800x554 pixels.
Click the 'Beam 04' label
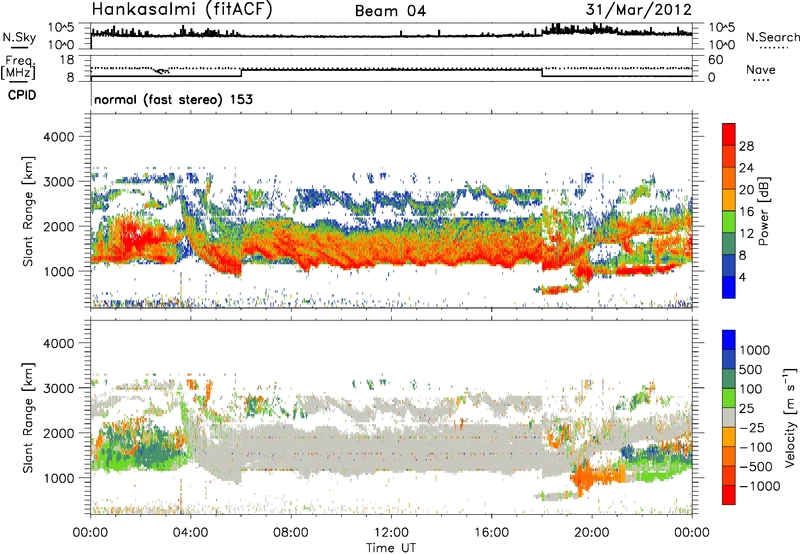pyautogui.click(x=390, y=11)
